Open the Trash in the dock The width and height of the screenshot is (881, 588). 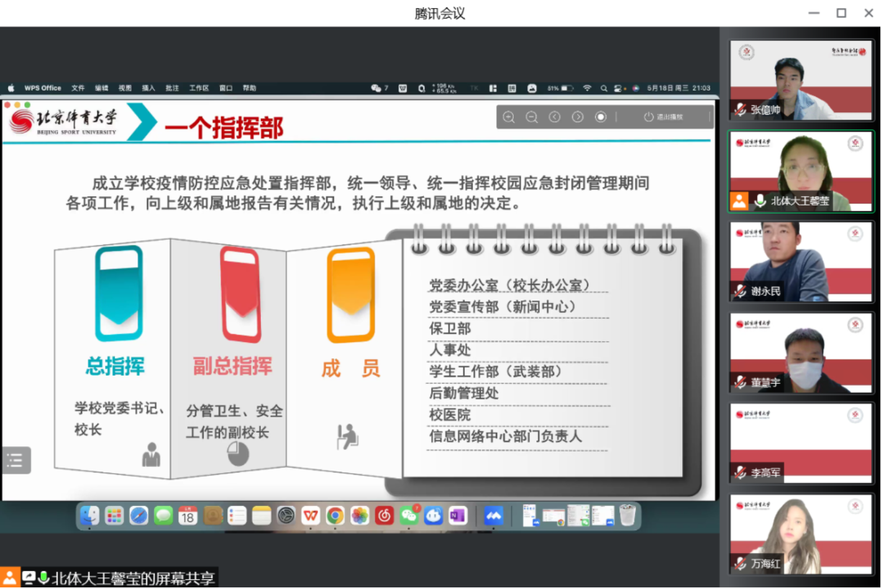[x=628, y=515]
